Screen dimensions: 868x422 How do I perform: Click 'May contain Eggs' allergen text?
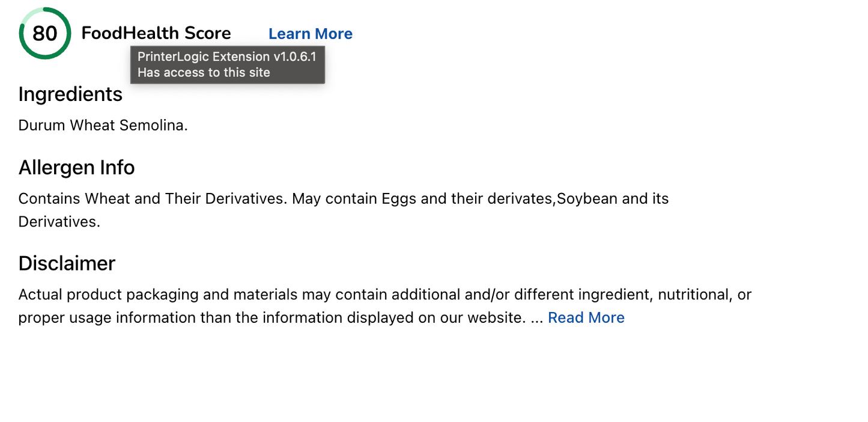tap(355, 198)
